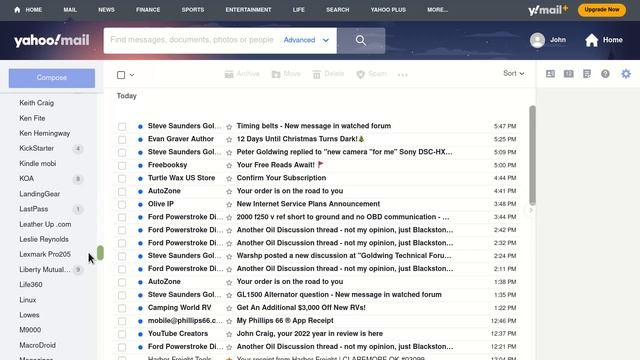Viewport: 640px width, 360px height.
Task: Star the 12 Days Until Christmas message
Action: pyautogui.click(x=229, y=140)
